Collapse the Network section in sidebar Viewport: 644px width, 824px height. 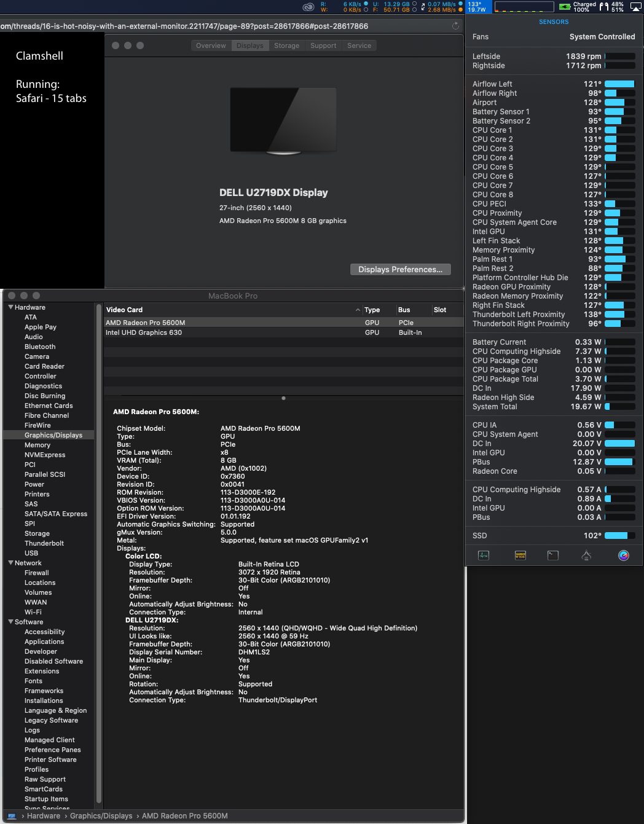tap(10, 563)
